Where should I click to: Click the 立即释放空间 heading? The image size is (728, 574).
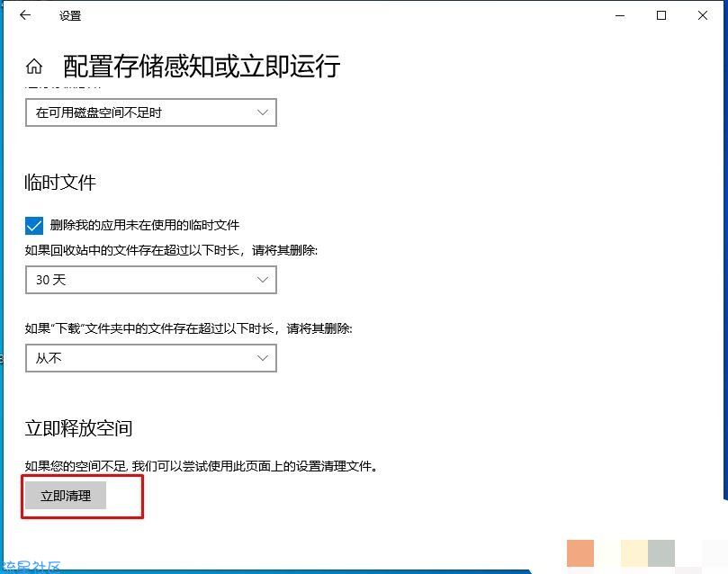click(x=78, y=428)
